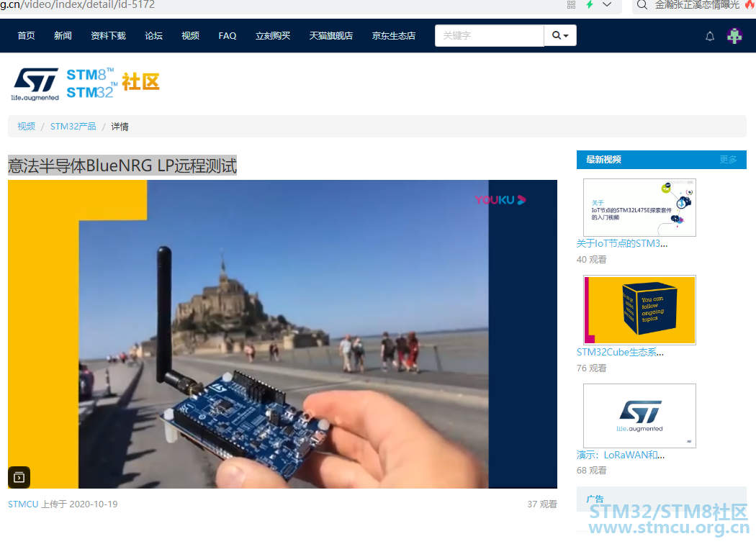Image resolution: width=756 pixels, height=544 pixels.
Task: Go to STM32产品 breadcrumb link
Action: [73, 126]
